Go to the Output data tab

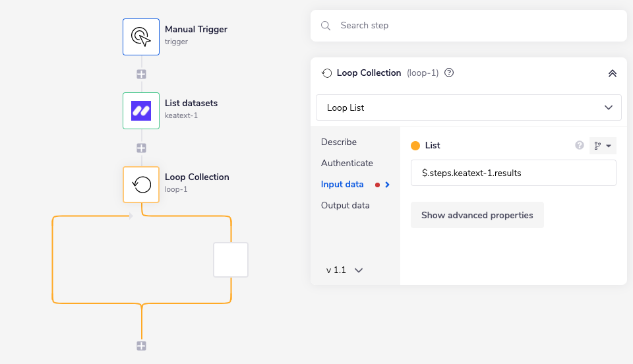(x=346, y=206)
